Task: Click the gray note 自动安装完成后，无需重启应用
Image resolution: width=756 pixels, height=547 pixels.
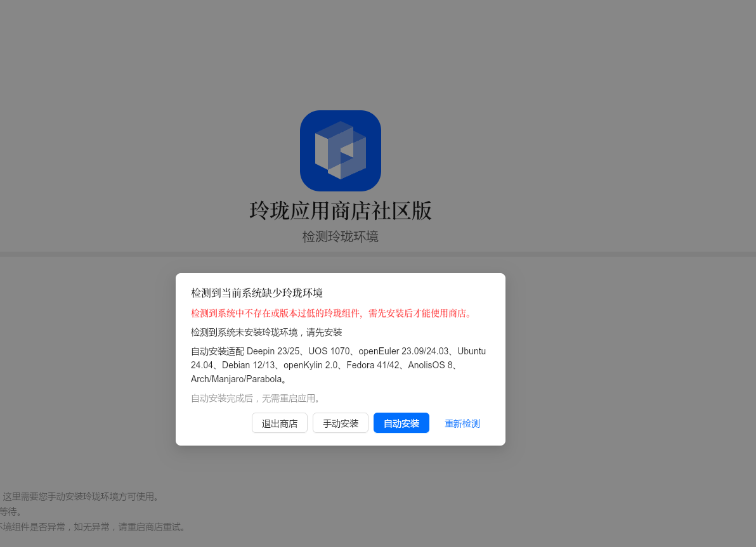Action: click(x=256, y=399)
